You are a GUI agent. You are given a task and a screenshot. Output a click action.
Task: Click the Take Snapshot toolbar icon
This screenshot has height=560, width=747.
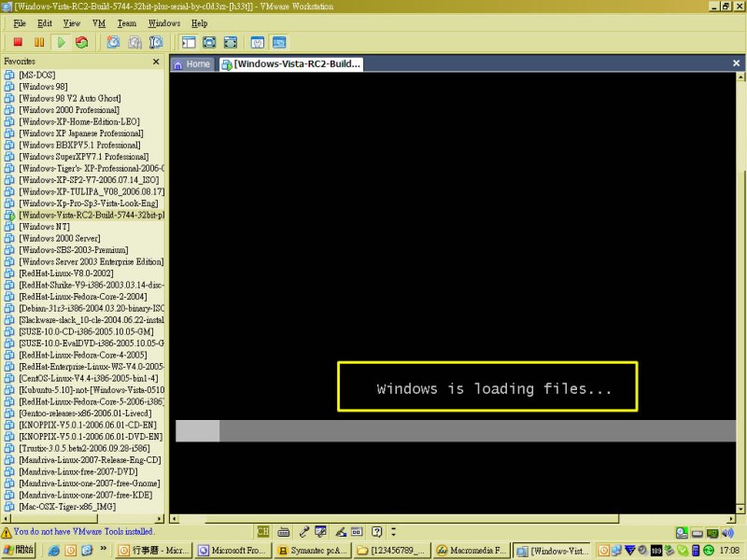(113, 42)
